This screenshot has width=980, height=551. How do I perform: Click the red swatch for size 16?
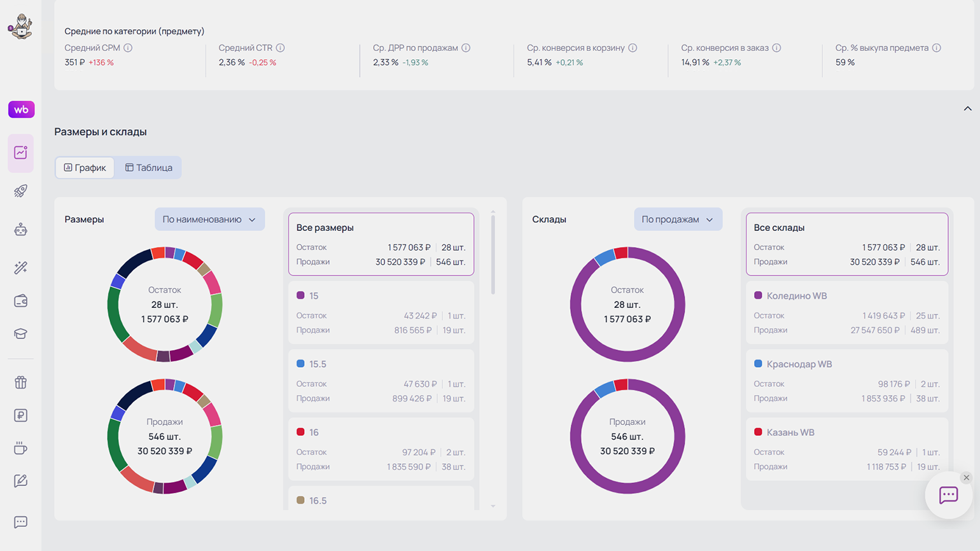tap(300, 432)
